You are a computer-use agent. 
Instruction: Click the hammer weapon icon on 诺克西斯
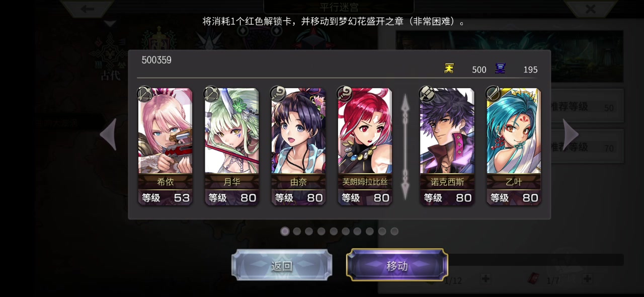point(427,94)
